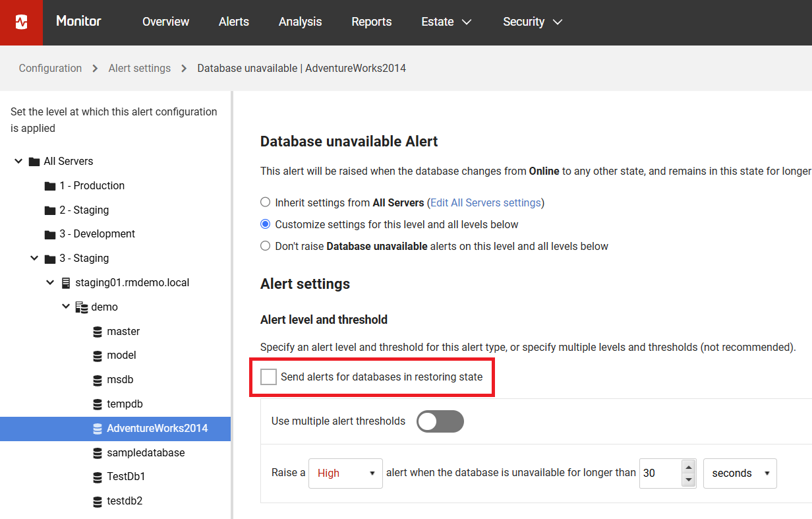Click the All Servers folder icon
This screenshot has width=812, height=519.
(34, 162)
